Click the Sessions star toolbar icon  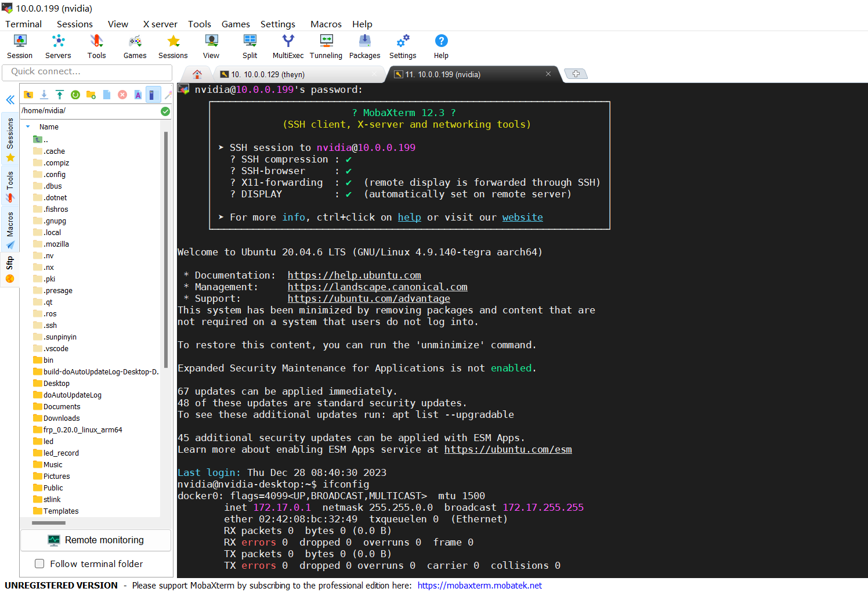[173, 46]
